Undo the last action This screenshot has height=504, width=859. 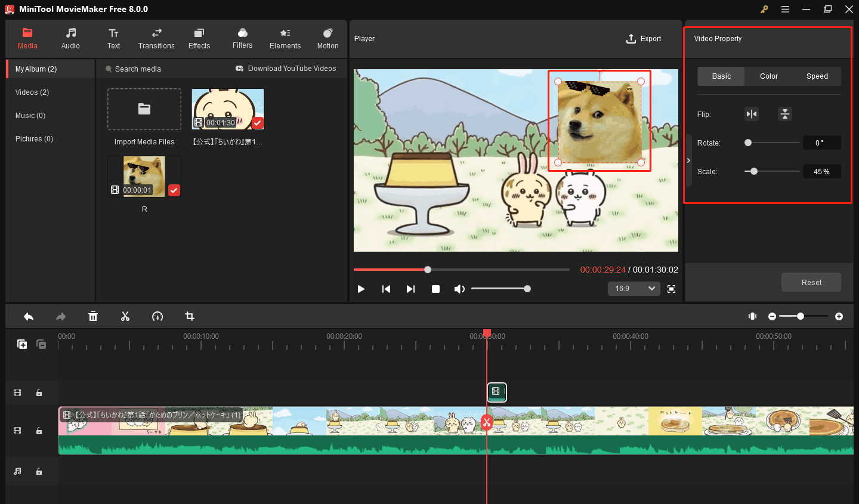29,317
